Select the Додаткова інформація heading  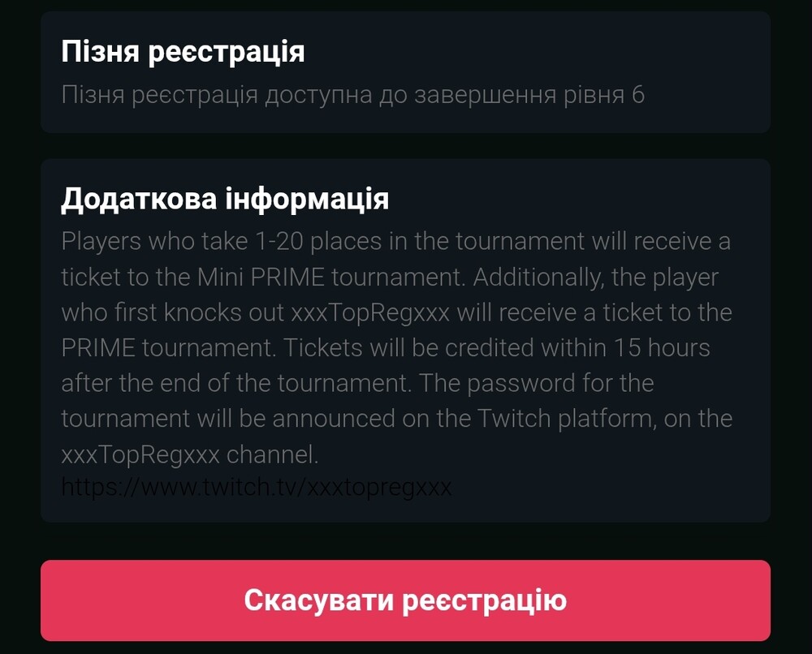pyautogui.click(x=225, y=199)
